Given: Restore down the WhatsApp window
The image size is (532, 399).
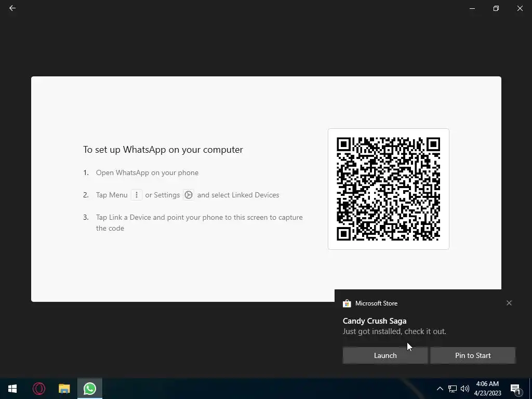Looking at the screenshot, I should 496,8.
